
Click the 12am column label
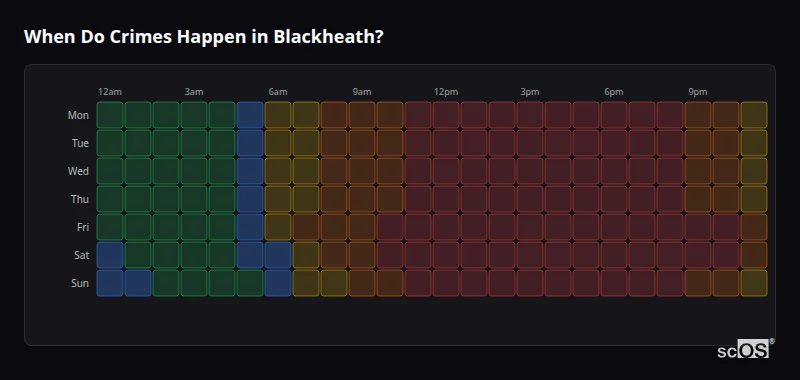[110, 92]
